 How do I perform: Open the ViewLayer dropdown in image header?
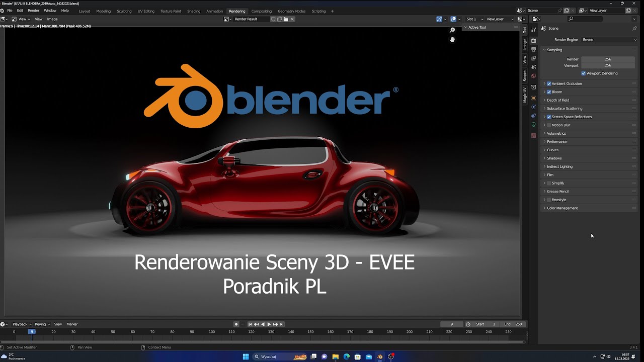pyautogui.click(x=499, y=19)
